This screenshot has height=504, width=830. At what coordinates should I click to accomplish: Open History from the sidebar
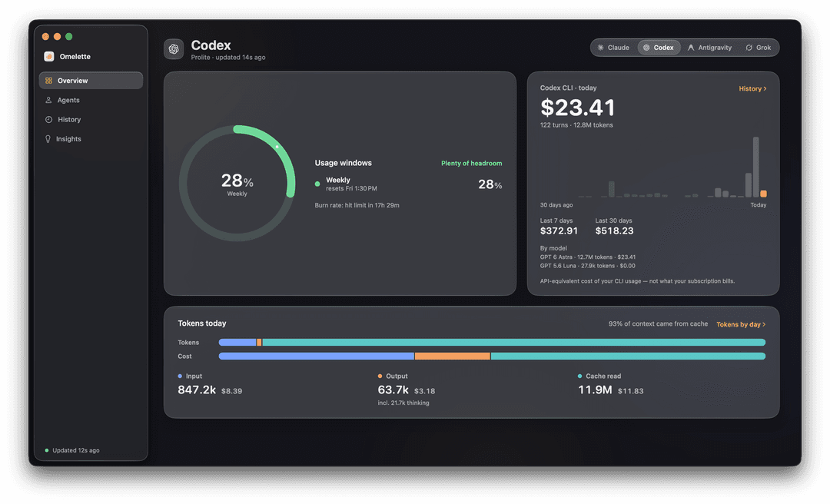coord(91,120)
